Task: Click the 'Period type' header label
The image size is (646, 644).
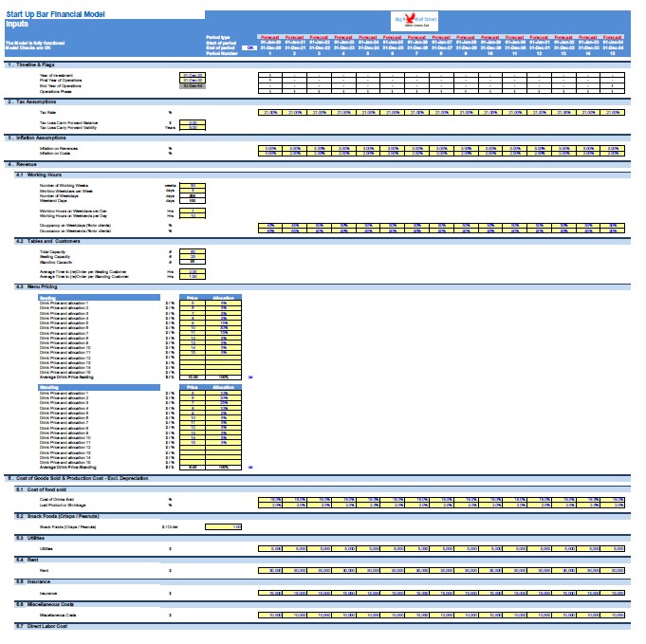Action: pos(220,38)
